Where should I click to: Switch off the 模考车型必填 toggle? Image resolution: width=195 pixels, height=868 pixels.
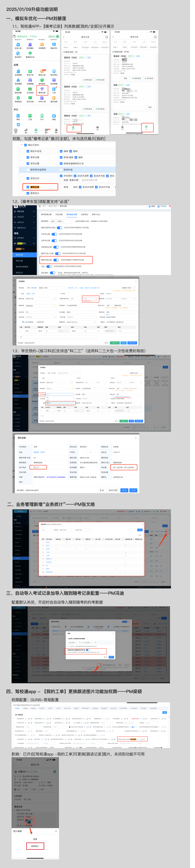pos(56,260)
